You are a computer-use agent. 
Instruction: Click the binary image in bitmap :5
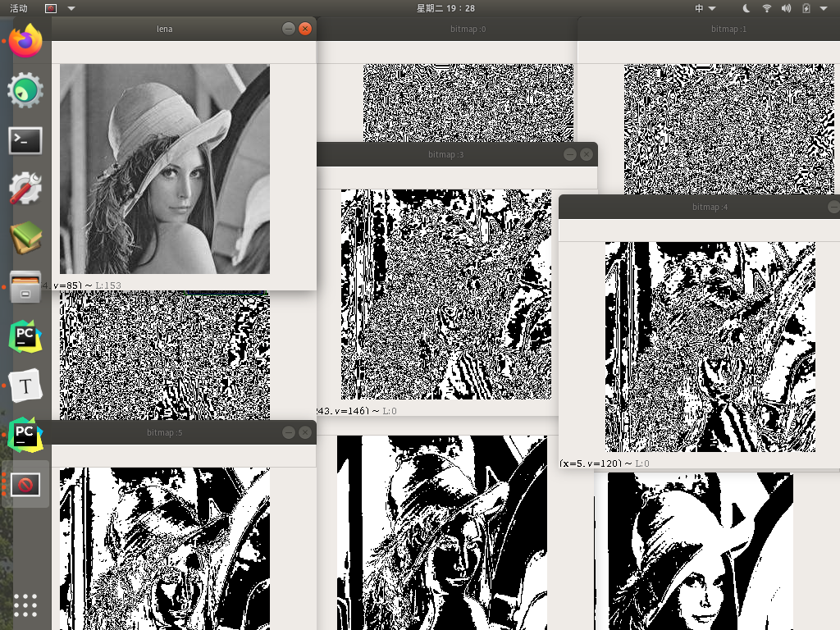(164, 549)
